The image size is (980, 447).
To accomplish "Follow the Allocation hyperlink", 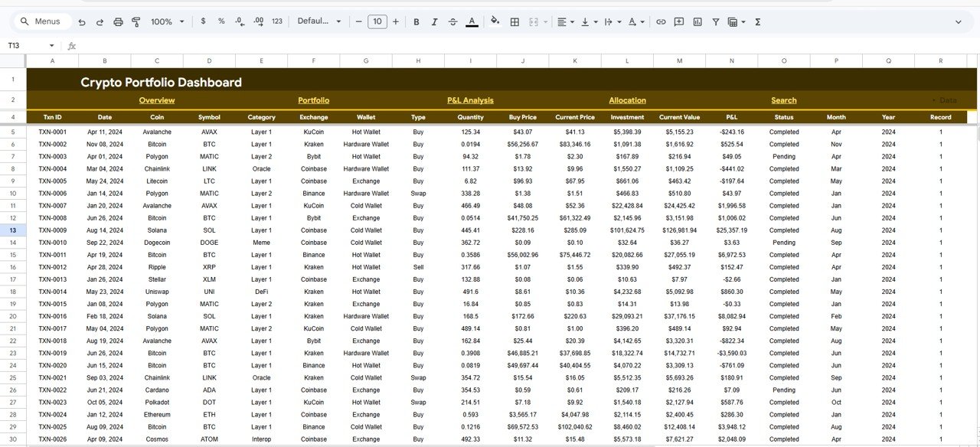I will tap(627, 100).
